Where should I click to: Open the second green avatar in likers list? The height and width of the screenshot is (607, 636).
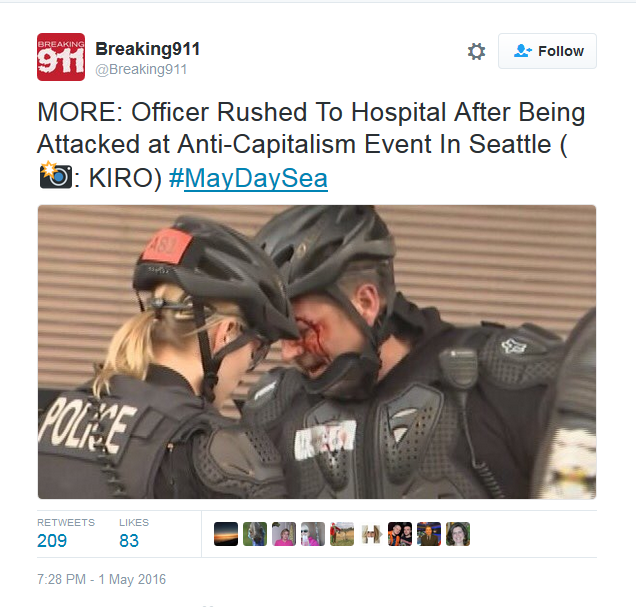tap(255, 534)
